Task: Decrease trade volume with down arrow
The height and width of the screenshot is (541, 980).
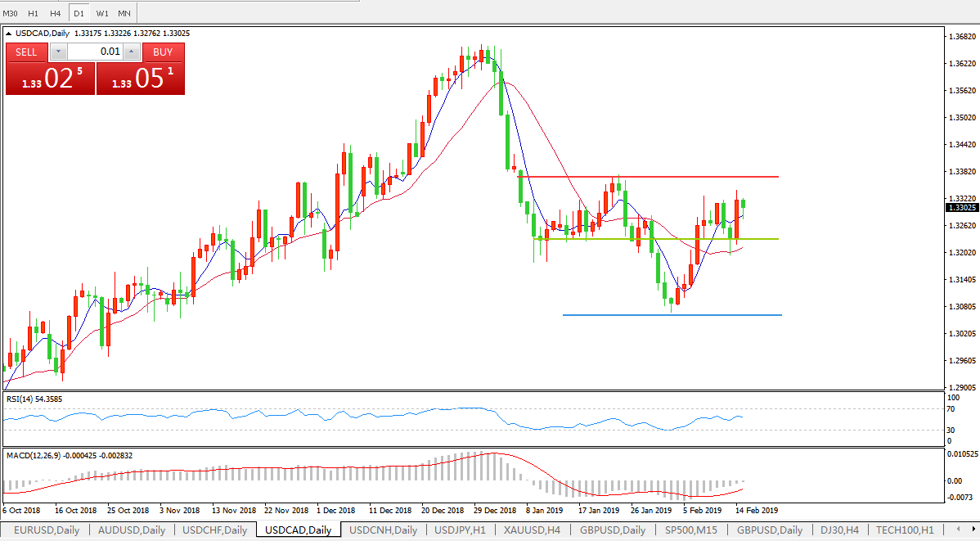Action: (x=59, y=52)
